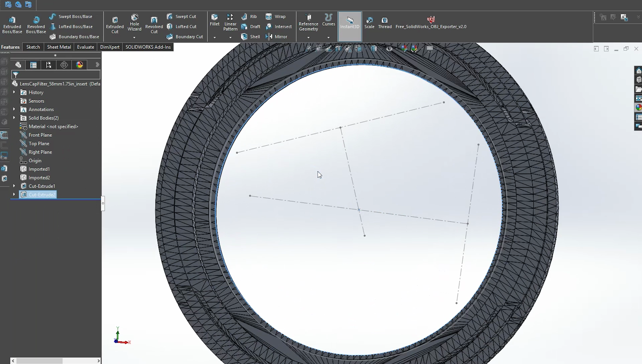The image size is (642, 364).
Task: Open Fillet dropdown arrow
Action: click(x=215, y=37)
